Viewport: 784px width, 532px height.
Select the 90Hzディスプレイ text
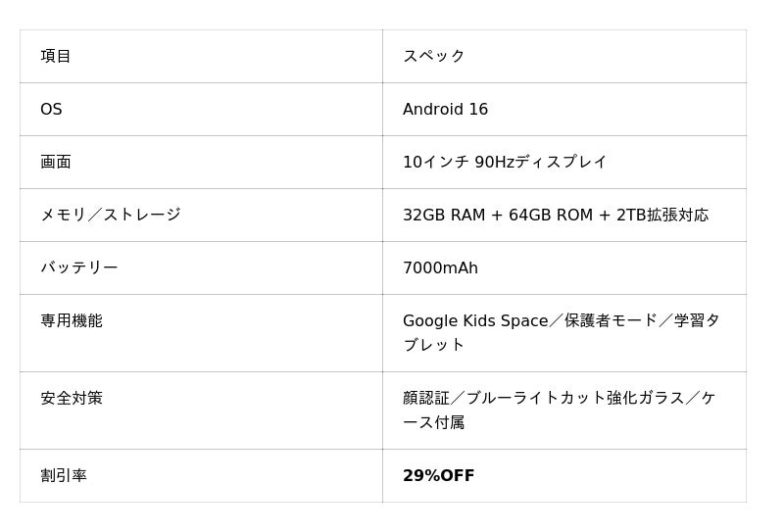pos(541,162)
